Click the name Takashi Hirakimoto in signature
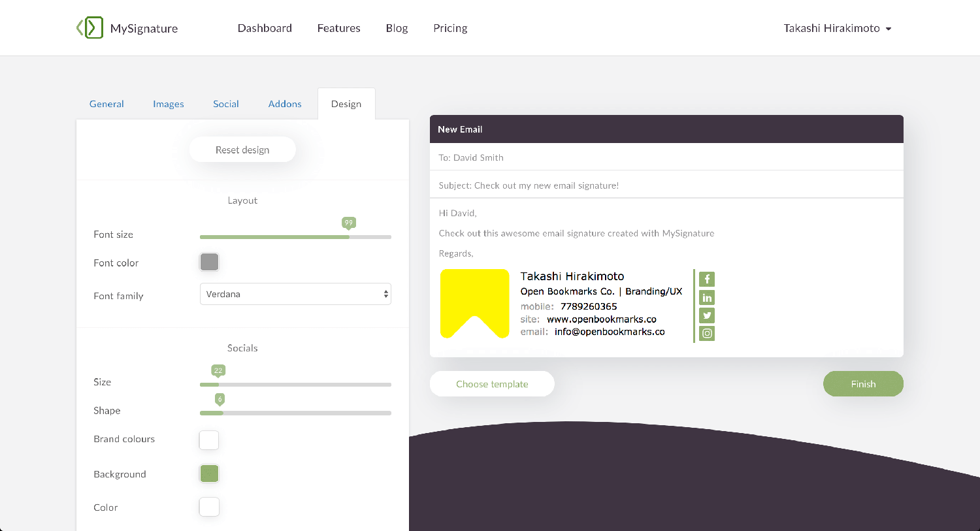Image resolution: width=980 pixels, height=531 pixels. [x=572, y=276]
